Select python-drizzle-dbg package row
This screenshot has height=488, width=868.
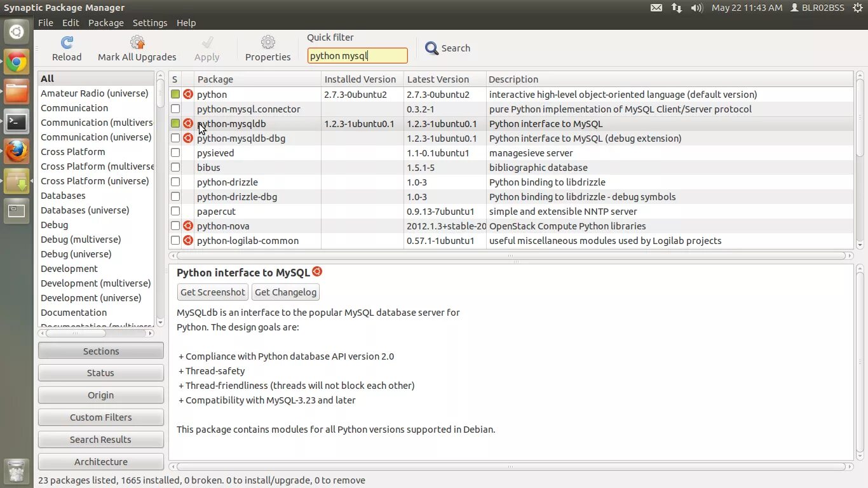(512, 196)
